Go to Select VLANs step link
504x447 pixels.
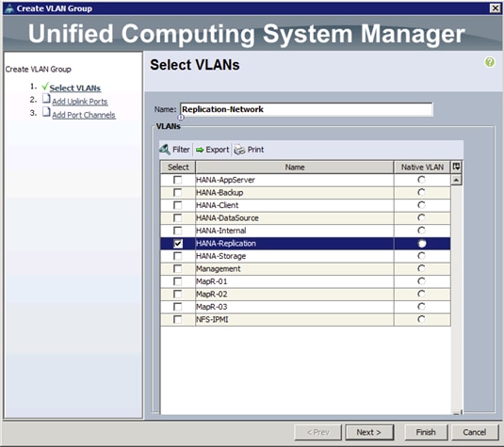coord(75,88)
